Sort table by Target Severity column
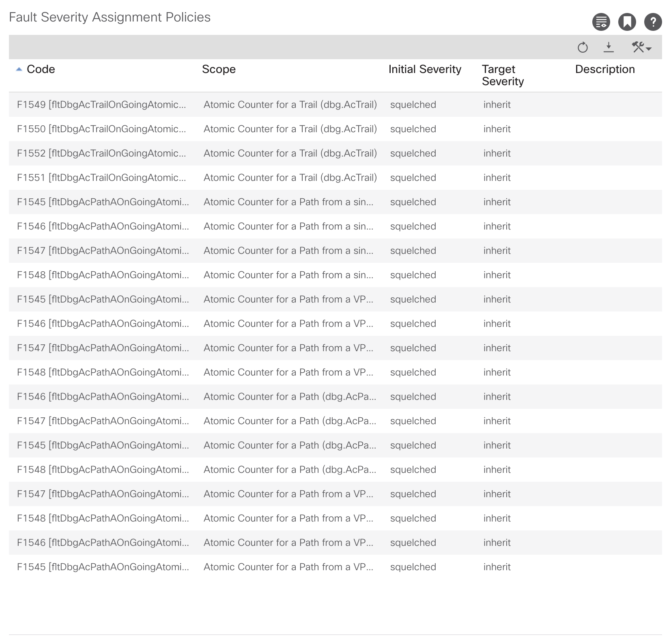 pos(502,75)
